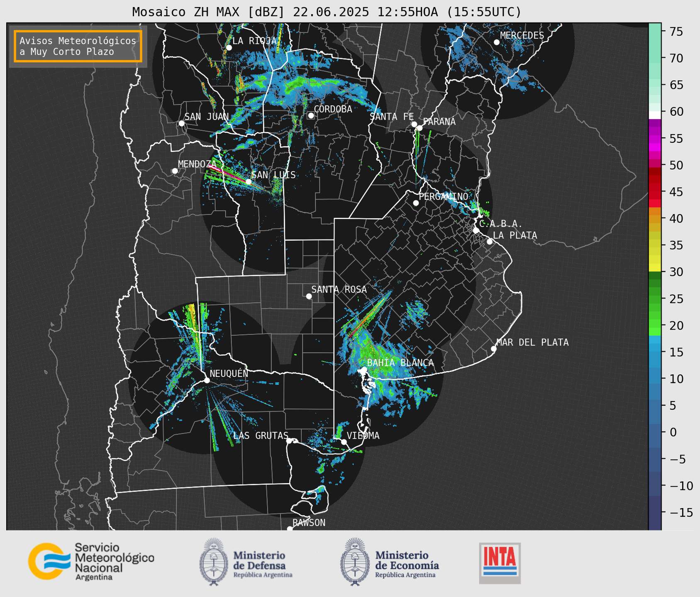
Task: Click the yellow 30 dBZ color band
Action: (x=654, y=268)
